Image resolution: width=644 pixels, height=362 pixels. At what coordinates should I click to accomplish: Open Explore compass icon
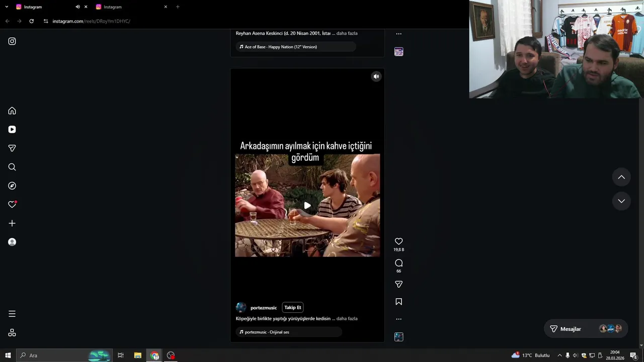[x=12, y=186]
